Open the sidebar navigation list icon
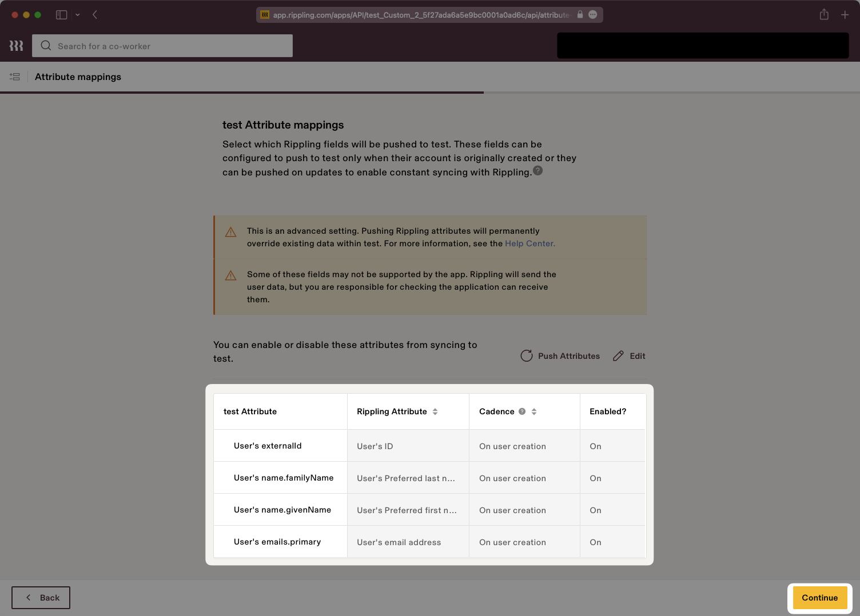Viewport: 860px width, 616px height. click(15, 77)
